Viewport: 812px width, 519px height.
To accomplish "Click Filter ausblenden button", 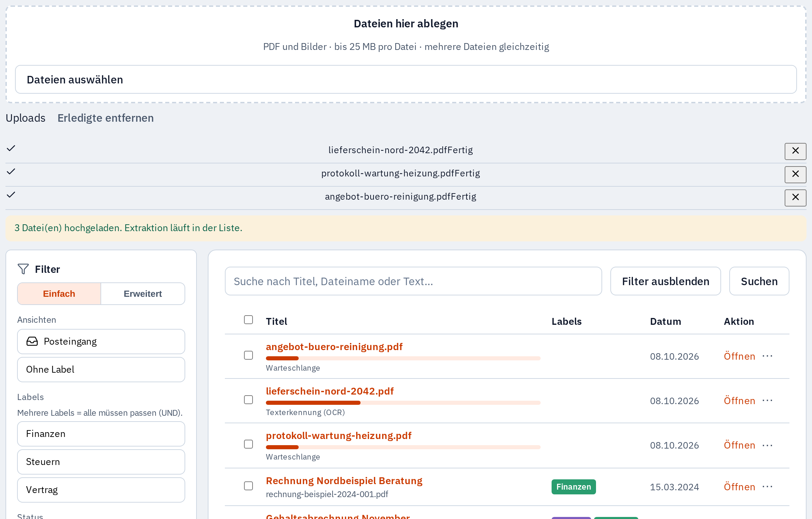I will point(666,281).
